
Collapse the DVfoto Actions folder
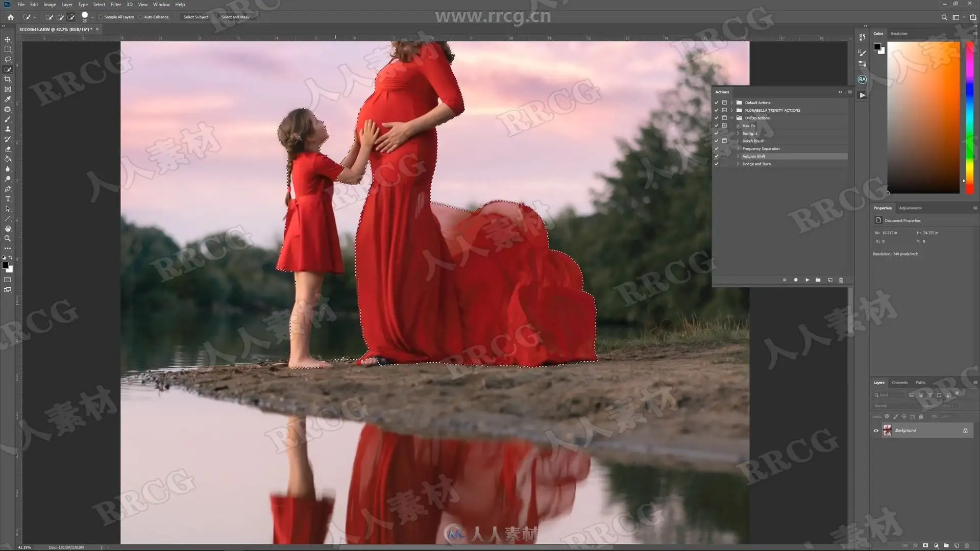point(732,118)
